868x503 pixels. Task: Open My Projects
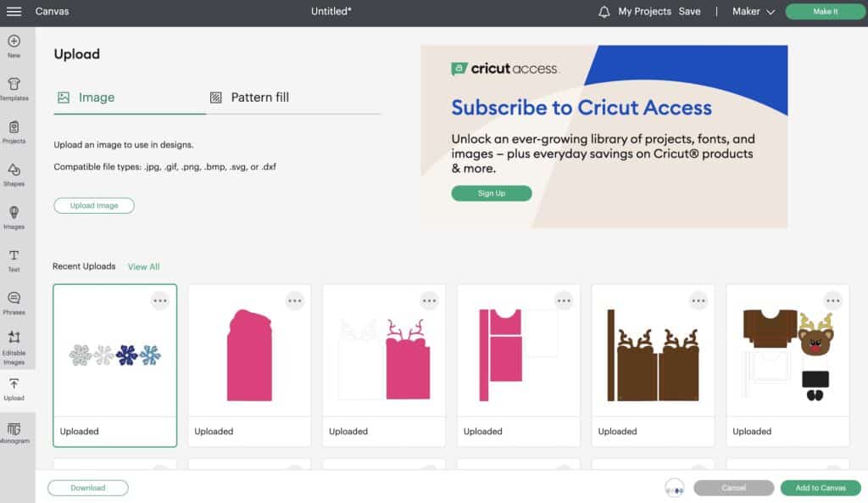(644, 12)
